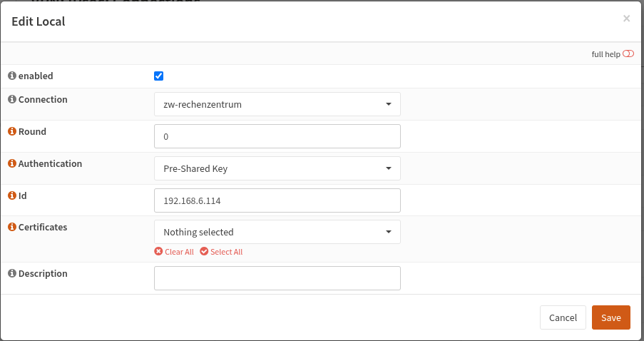Expand the Authentication Pre-Shared Key dropdown
The height and width of the screenshot is (341, 644).
coord(277,168)
